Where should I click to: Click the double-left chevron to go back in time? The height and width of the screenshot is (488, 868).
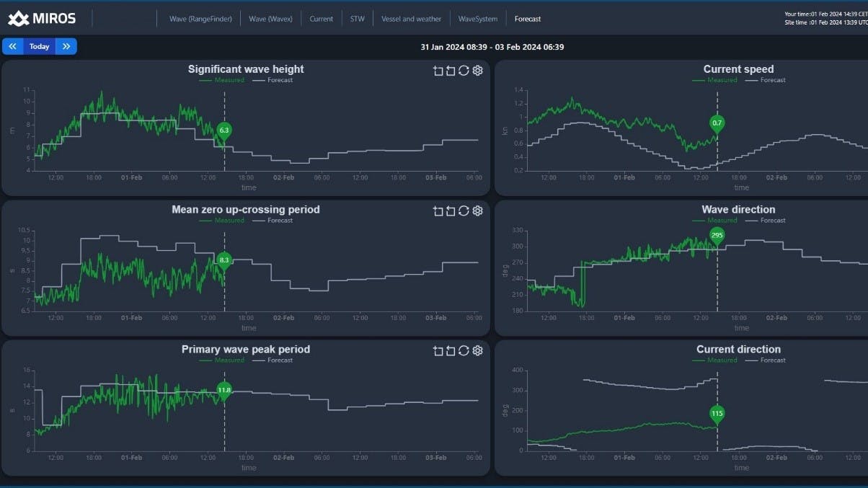pyautogui.click(x=12, y=45)
